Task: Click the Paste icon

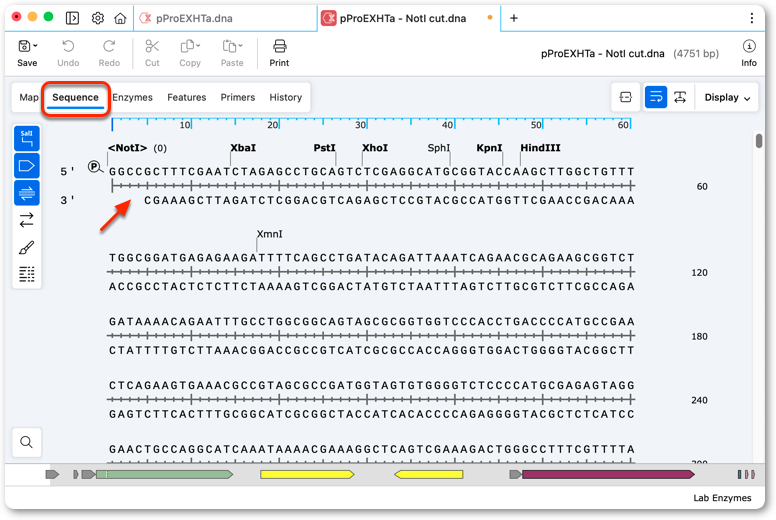Action: click(x=229, y=47)
